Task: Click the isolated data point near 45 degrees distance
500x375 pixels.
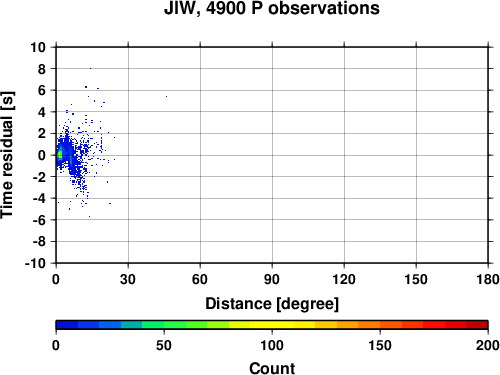Action: pyautogui.click(x=166, y=96)
